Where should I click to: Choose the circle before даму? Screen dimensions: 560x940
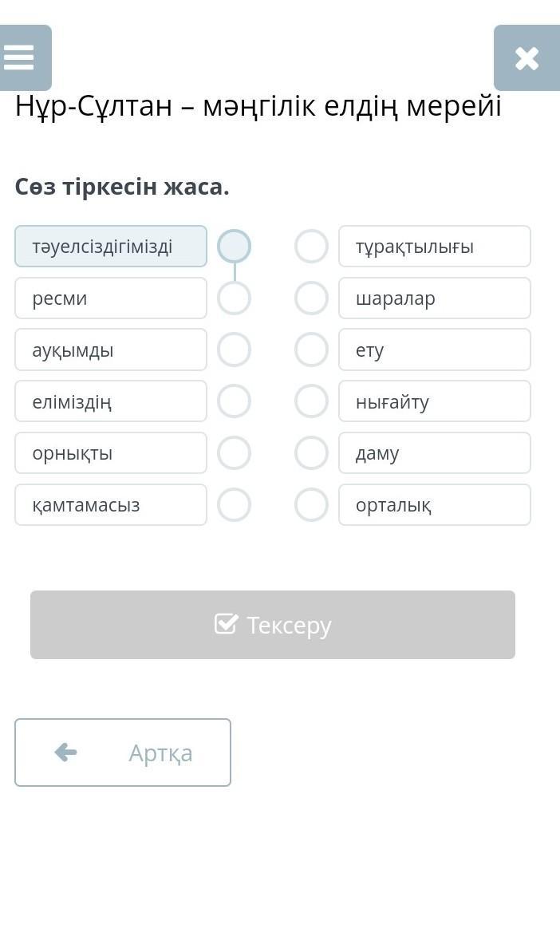click(x=311, y=453)
